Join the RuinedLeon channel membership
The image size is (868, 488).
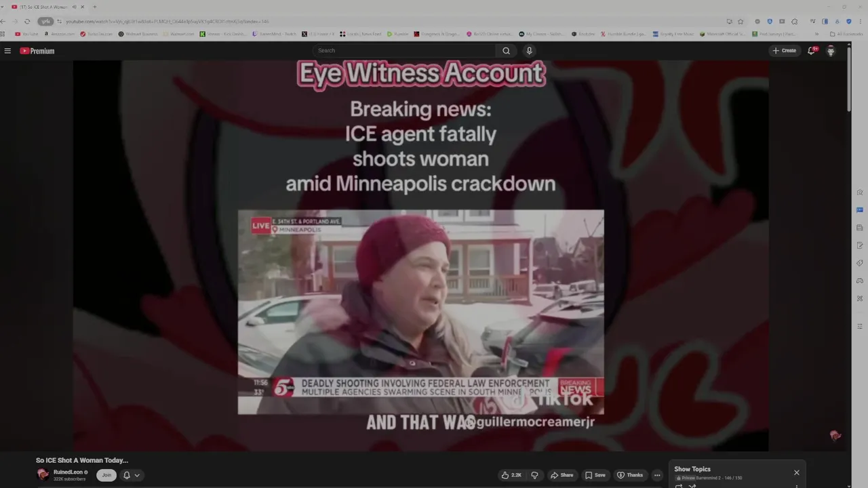tap(106, 475)
